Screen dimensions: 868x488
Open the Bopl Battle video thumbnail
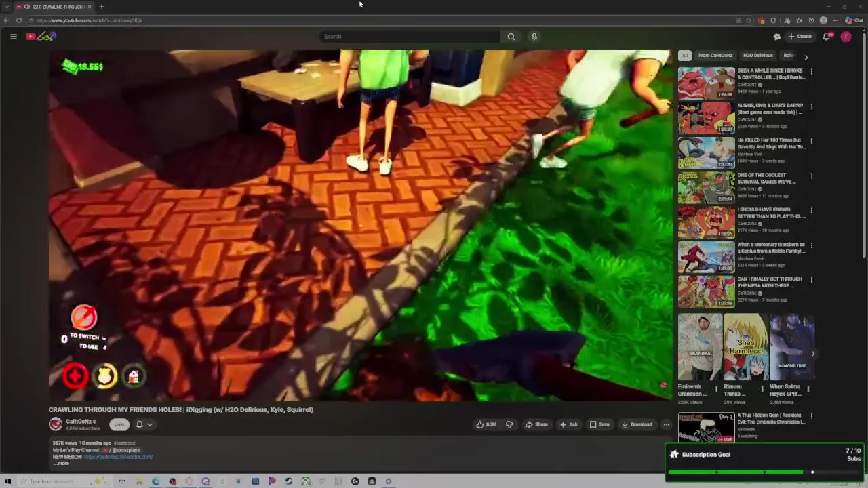point(706,83)
